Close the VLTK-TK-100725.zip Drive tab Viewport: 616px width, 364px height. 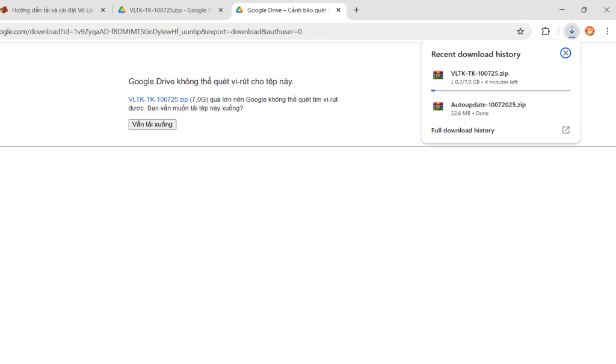point(221,10)
